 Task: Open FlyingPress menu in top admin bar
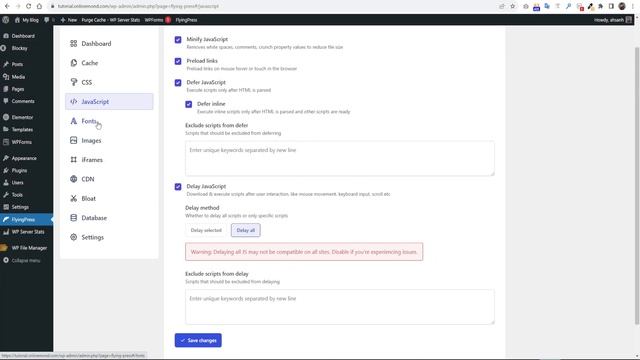pos(186,20)
